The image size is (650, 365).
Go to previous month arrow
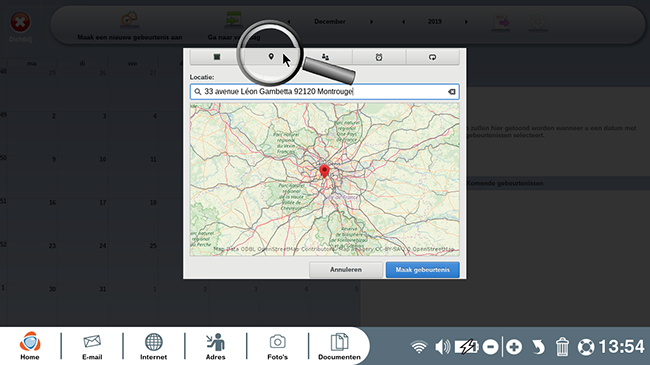click(x=289, y=22)
